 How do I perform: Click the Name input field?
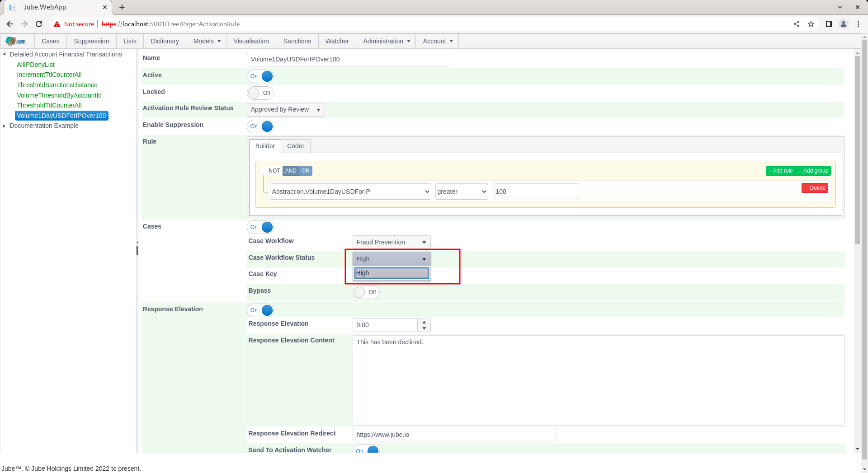coord(349,60)
